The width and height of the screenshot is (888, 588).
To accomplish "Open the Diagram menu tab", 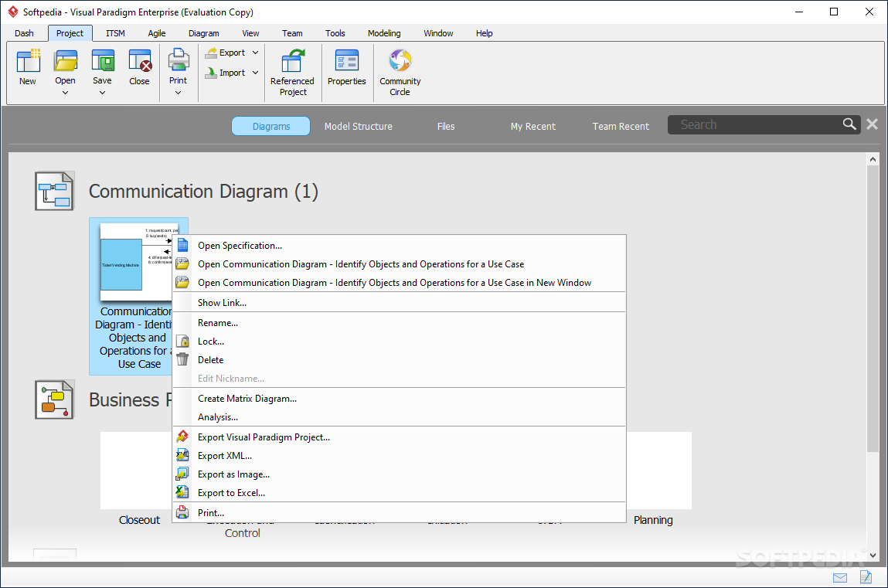I will point(204,33).
